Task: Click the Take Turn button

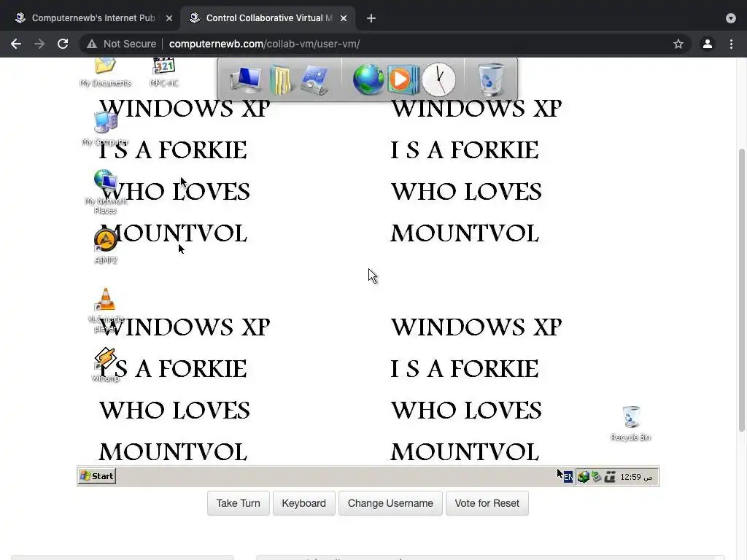Action: pos(239,503)
